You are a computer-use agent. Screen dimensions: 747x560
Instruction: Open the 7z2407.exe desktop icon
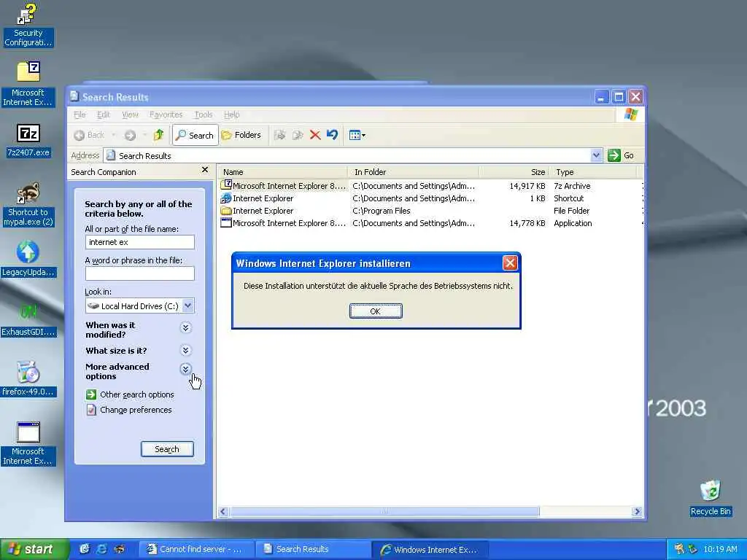28,141
